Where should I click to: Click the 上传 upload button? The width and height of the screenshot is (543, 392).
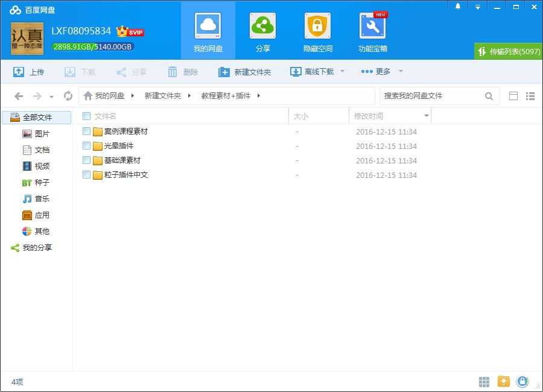pos(29,72)
